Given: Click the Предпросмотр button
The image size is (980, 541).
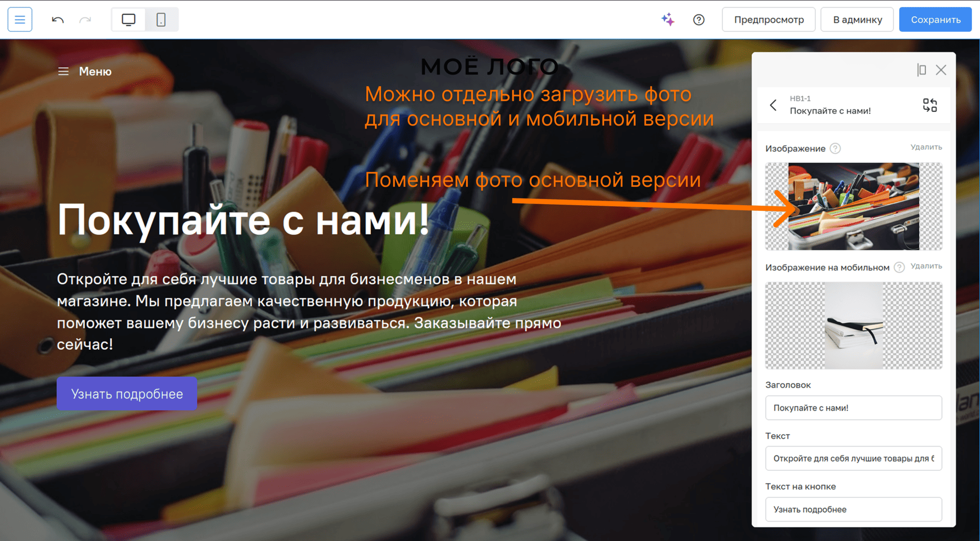Looking at the screenshot, I should coord(769,19).
